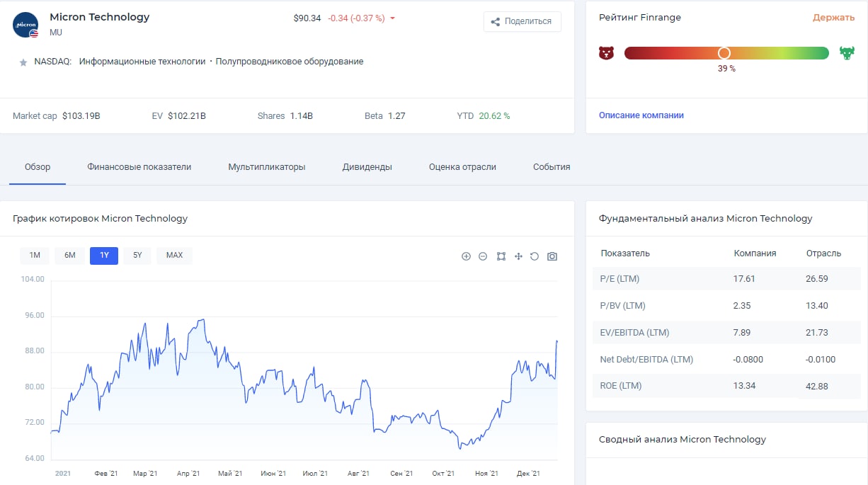Activate the selection zoom tool on chart
Screen dimensions: 868x485
coord(501,256)
